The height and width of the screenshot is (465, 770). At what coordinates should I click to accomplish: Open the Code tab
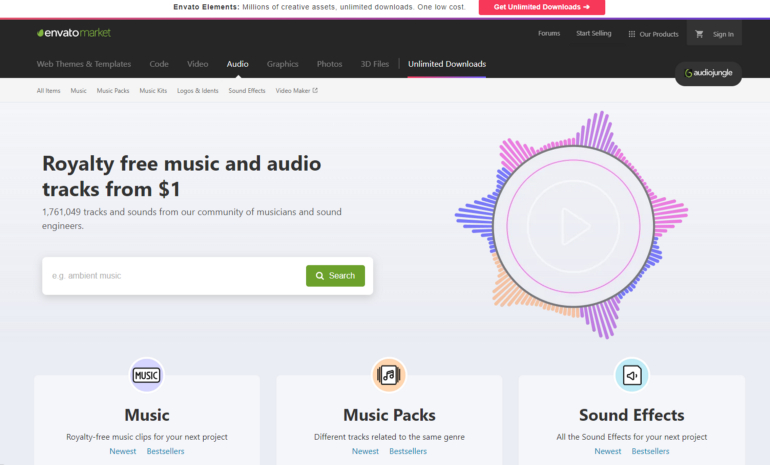159,64
